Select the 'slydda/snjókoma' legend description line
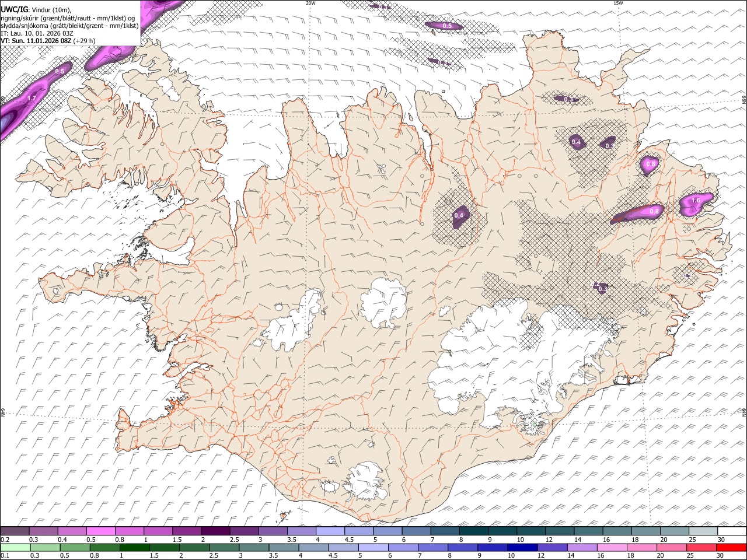 [69, 26]
